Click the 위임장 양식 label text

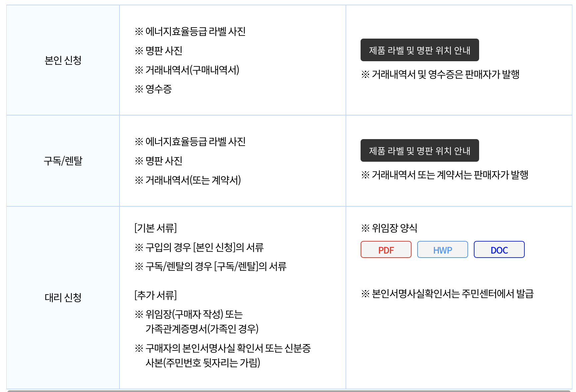[x=394, y=228]
